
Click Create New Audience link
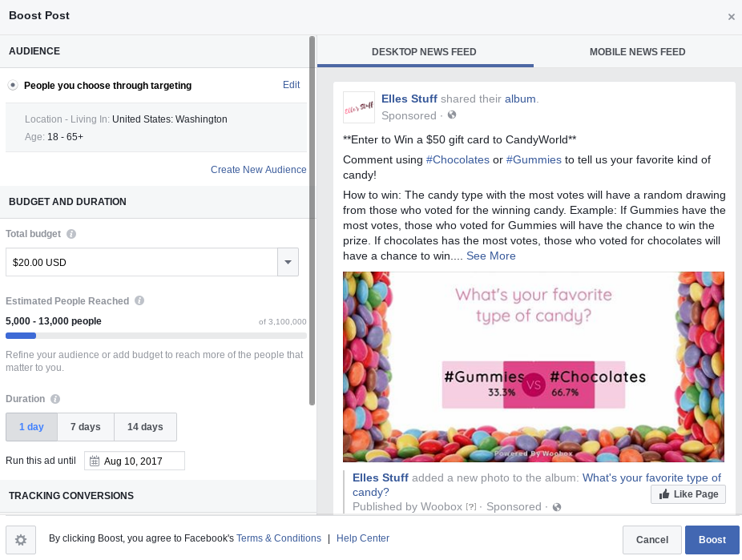coord(258,170)
